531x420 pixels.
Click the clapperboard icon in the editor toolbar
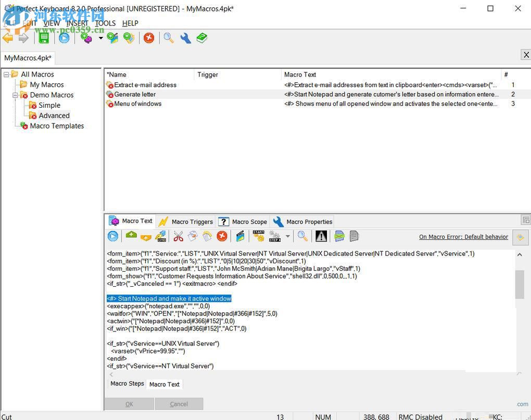[240, 236]
